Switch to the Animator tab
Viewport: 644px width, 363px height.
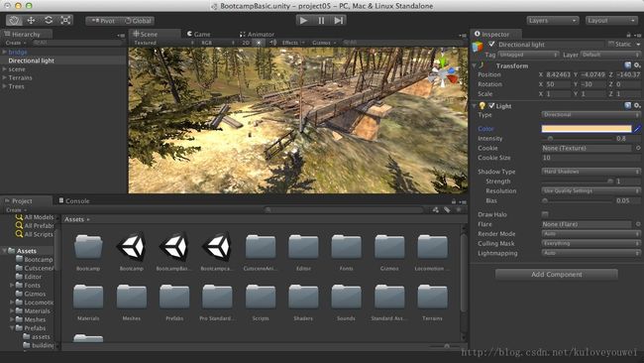258,34
